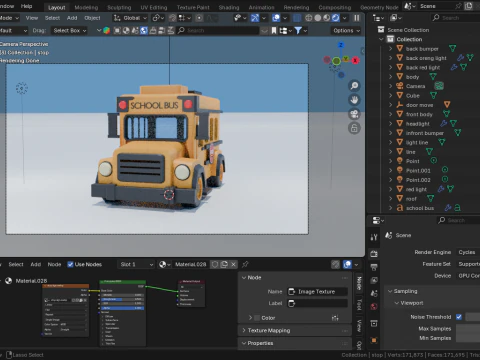Open the Select Box drag dropdown
480x360 pixels.
(x=69, y=31)
